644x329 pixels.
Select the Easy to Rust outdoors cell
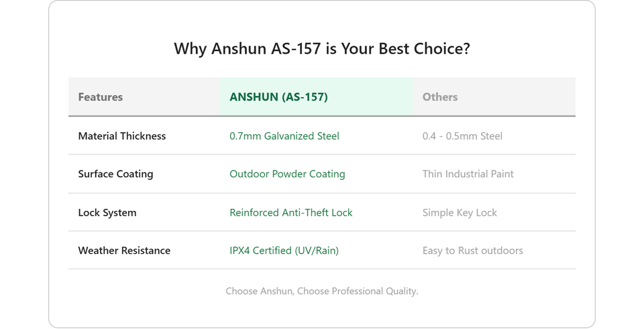pyautogui.click(x=472, y=250)
